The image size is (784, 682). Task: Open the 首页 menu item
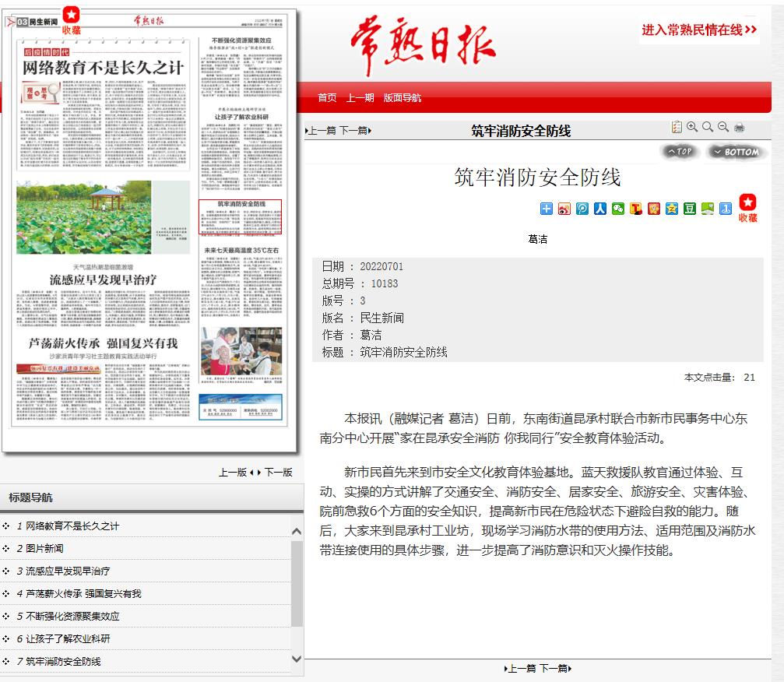pyautogui.click(x=328, y=97)
